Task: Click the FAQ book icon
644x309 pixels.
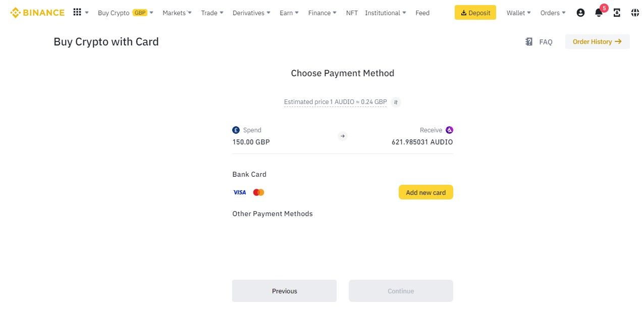Action: pyautogui.click(x=529, y=42)
